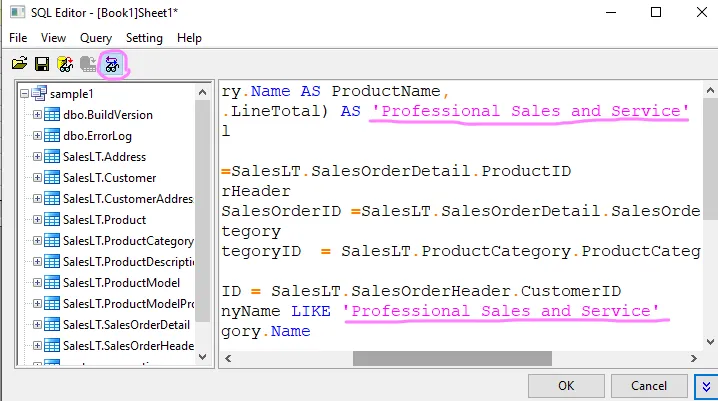Select the SalesLT.Product table icon
Screen dimensions: 718x401
(52, 220)
